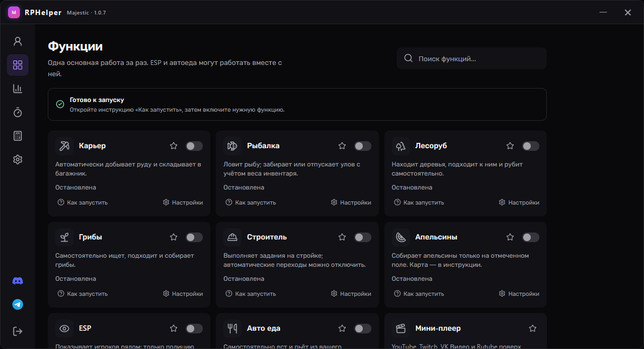Viewport: 644px width, 349px height.
Task: Open the calculator section in sidebar
Action: click(18, 136)
